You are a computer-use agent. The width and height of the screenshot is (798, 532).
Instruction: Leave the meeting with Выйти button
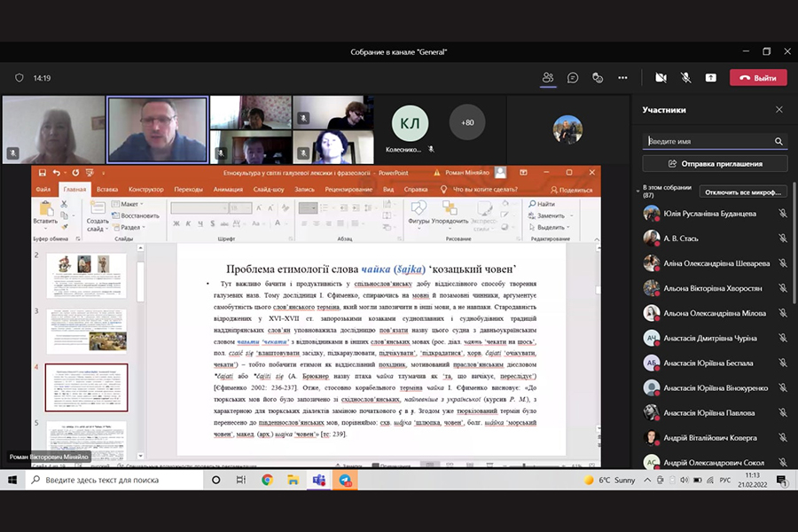pos(758,78)
